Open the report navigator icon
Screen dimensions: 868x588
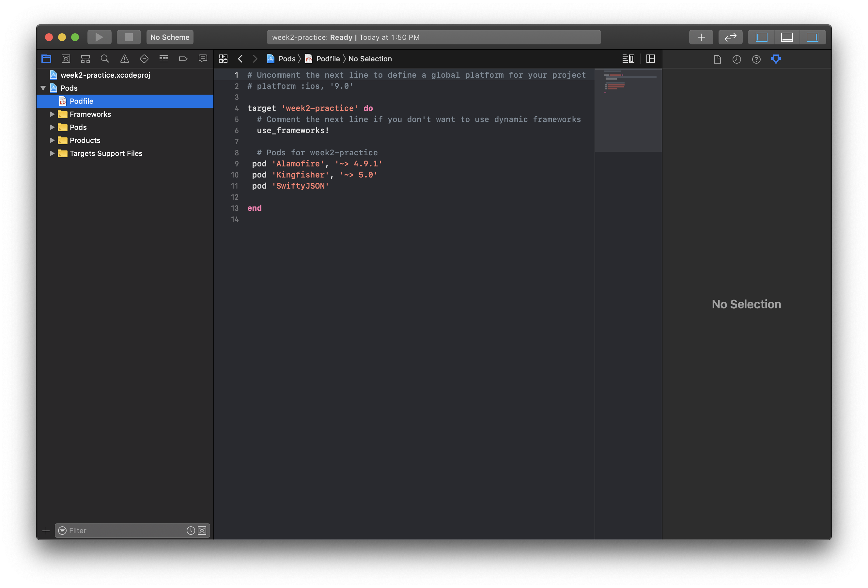point(203,59)
